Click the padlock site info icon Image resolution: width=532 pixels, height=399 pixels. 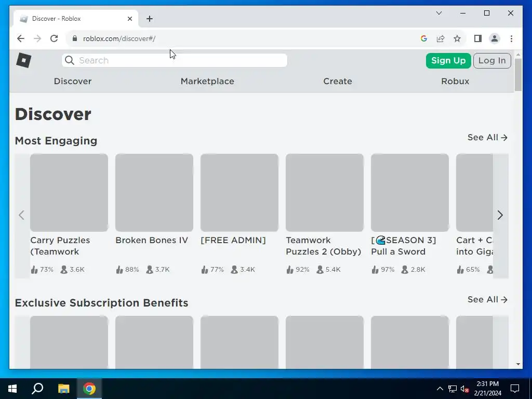[75, 38]
